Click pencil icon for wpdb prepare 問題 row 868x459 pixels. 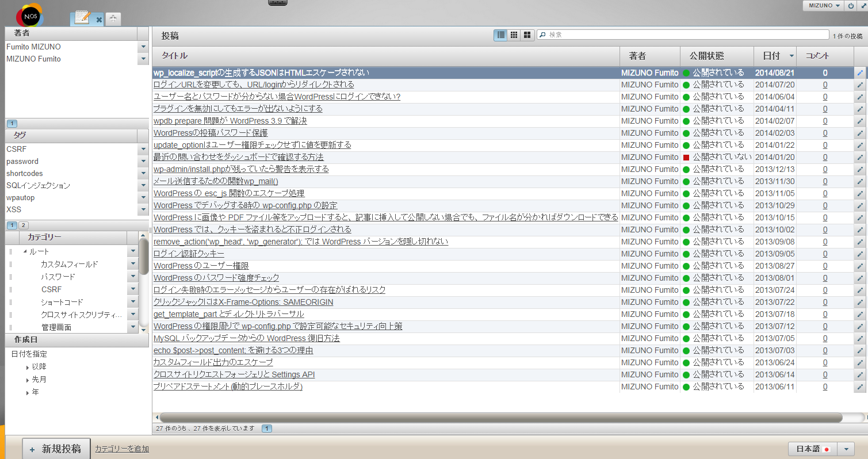coord(860,121)
